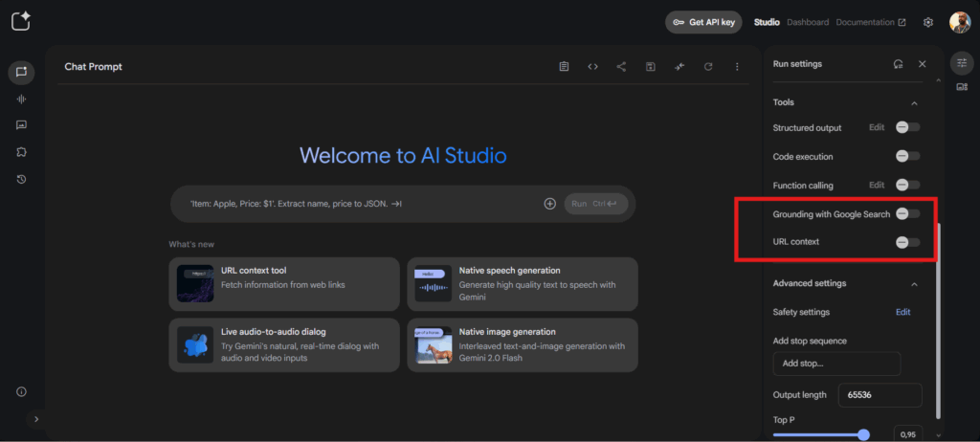Collapse the Tools section
Image resolution: width=980 pixels, height=442 pixels.
coord(914,102)
